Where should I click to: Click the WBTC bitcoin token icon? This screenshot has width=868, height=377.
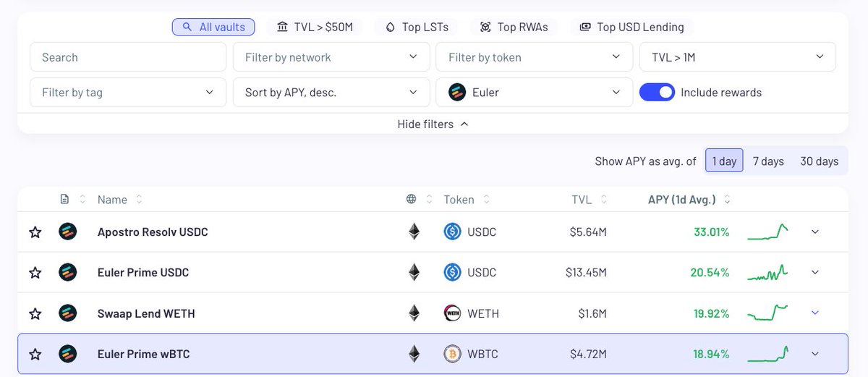pos(452,354)
